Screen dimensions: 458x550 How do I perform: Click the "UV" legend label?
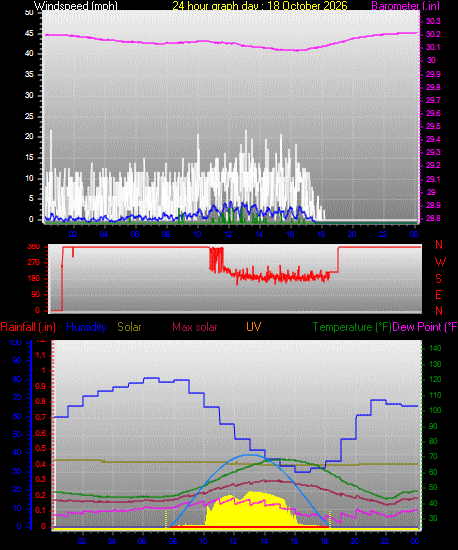254,327
